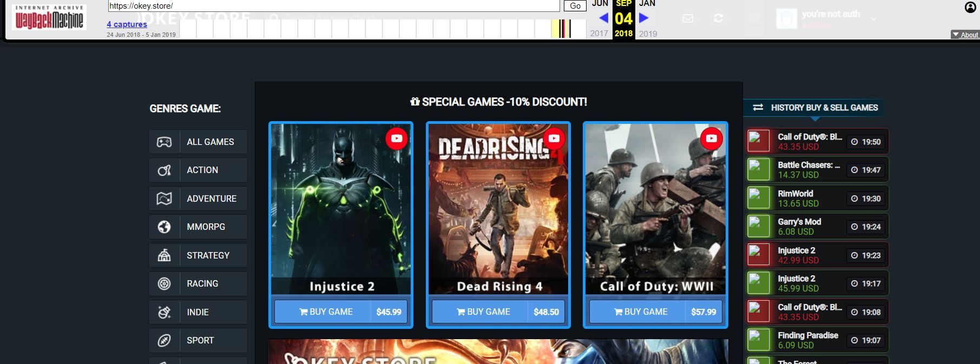Click the gift icon beside Special Games

(415, 102)
